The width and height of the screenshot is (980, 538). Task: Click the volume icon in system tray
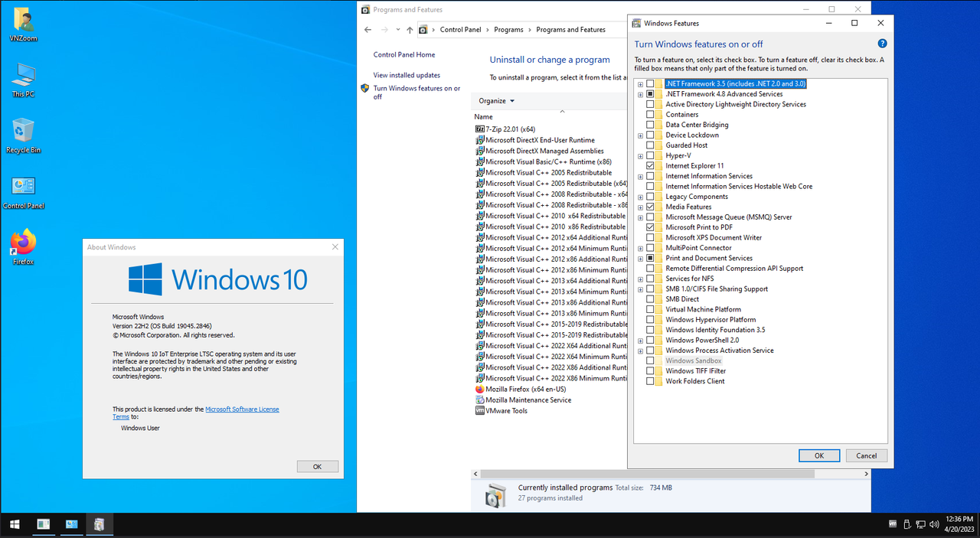(x=934, y=525)
